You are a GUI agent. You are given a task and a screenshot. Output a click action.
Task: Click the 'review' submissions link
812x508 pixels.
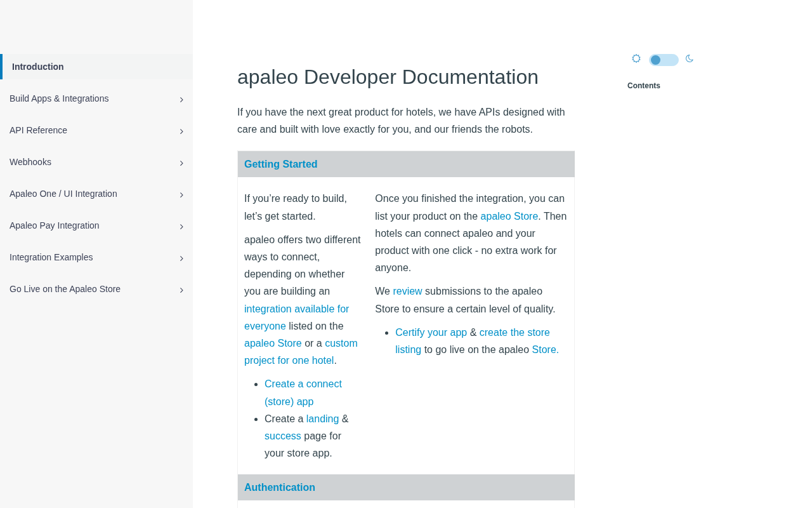pos(407,291)
